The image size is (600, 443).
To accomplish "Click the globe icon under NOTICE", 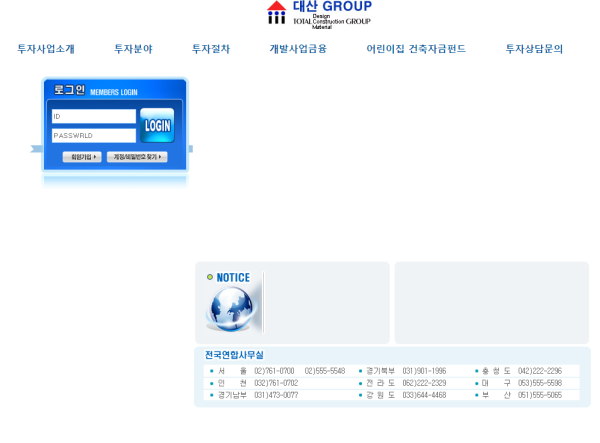I will coord(231,309).
